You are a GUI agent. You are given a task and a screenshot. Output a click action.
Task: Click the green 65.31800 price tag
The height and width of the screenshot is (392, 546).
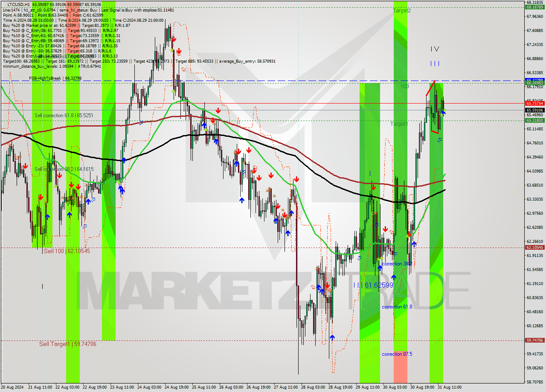(x=534, y=121)
